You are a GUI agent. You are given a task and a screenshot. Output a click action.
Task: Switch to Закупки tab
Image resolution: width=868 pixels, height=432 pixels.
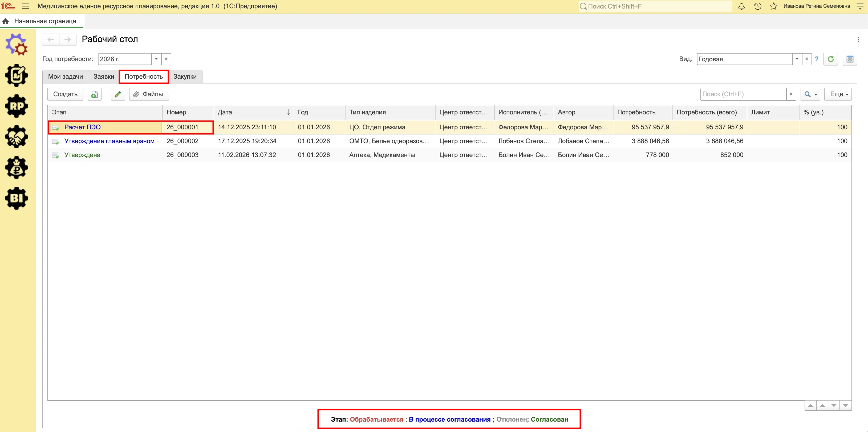pos(185,77)
